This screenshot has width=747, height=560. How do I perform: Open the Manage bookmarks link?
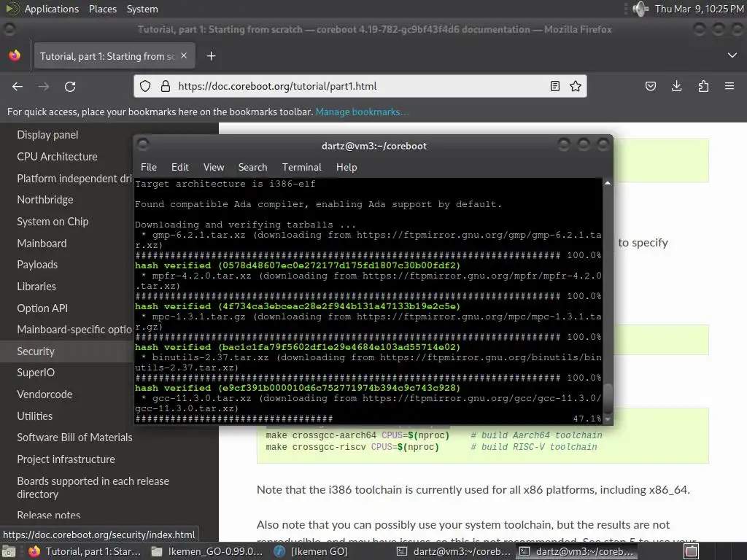coord(362,112)
